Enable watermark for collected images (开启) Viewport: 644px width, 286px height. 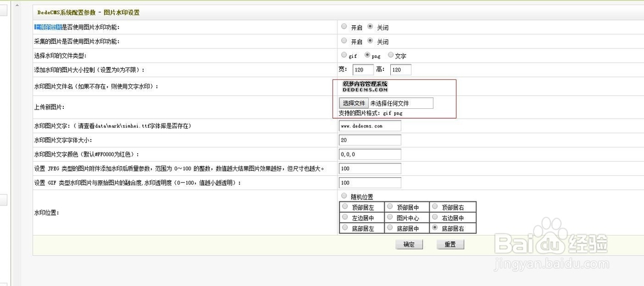[344, 41]
